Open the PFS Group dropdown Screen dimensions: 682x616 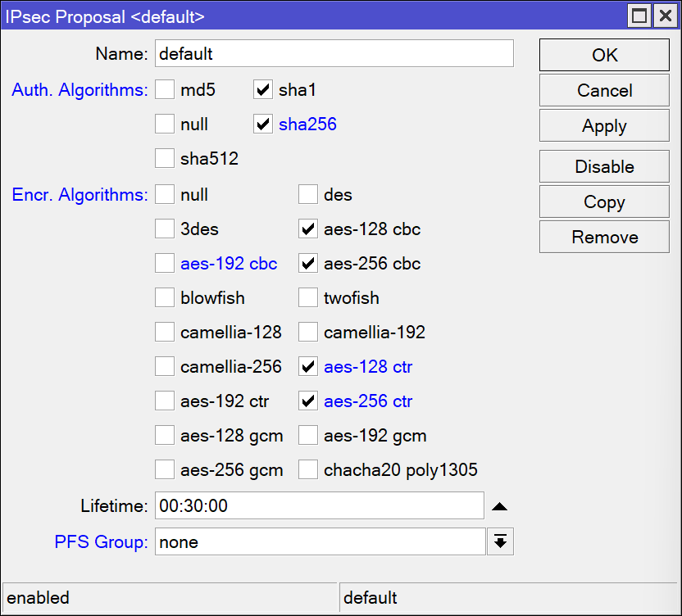pyautogui.click(x=500, y=541)
